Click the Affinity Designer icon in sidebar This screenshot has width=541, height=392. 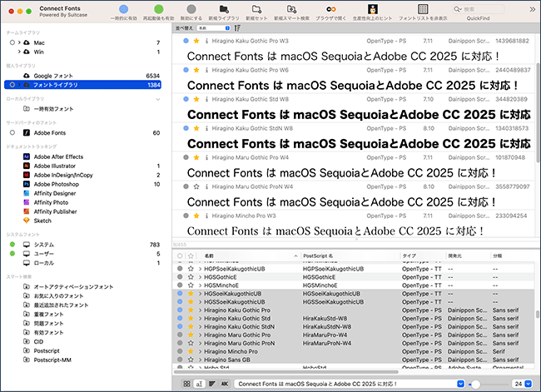[27, 193]
